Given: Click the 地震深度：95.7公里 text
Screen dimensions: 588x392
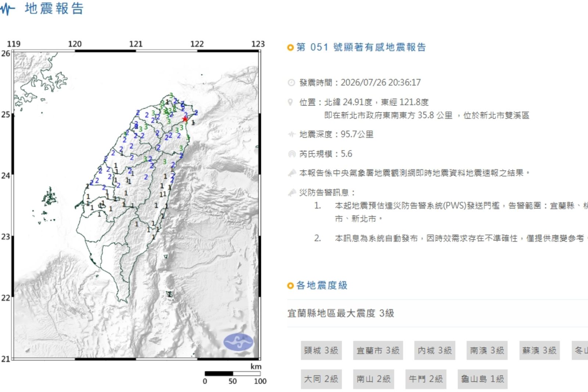Looking at the screenshot, I should pos(336,134).
